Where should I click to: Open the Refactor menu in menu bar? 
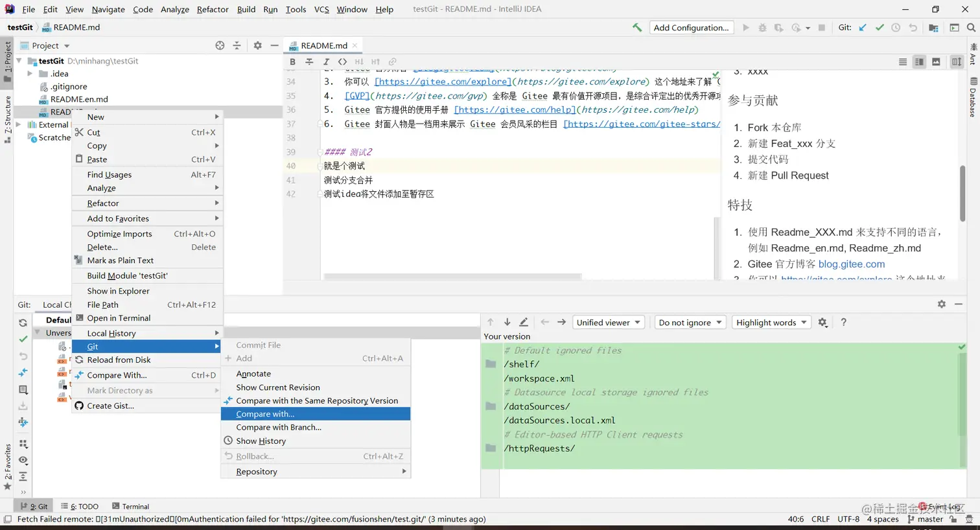pyautogui.click(x=213, y=9)
